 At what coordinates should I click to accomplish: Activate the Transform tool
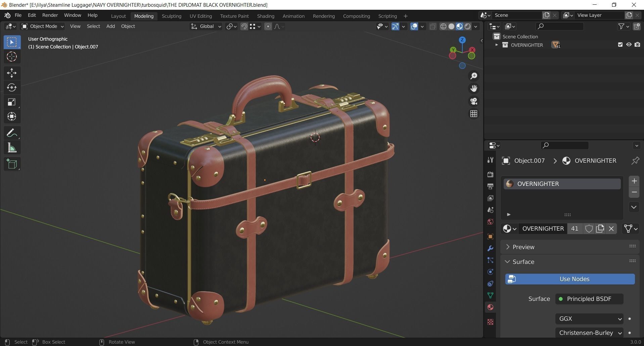[12, 116]
